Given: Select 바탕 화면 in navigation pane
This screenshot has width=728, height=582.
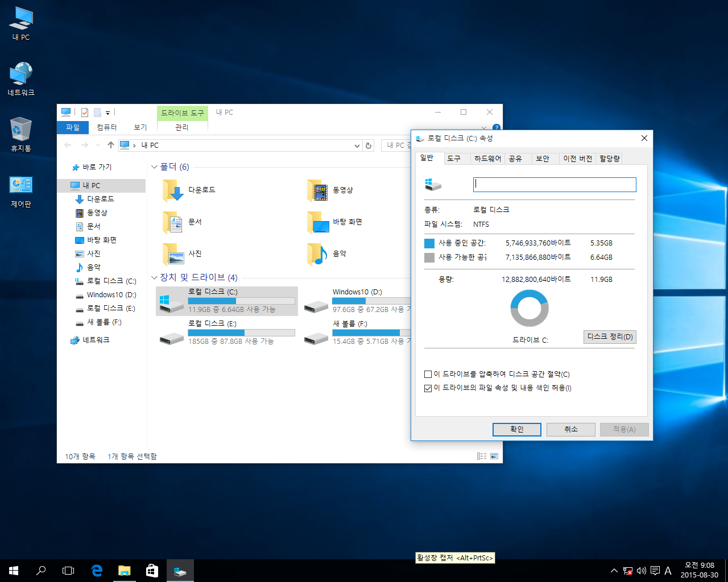Looking at the screenshot, I should (x=101, y=240).
